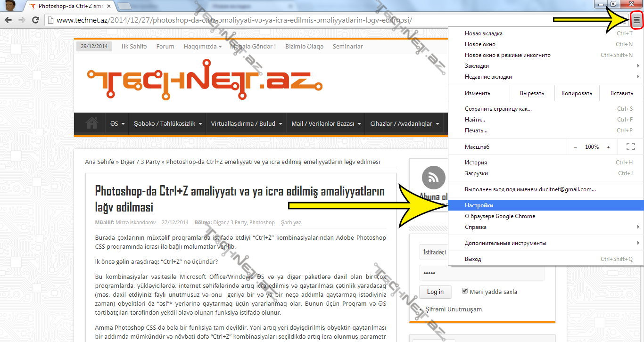
Task: Expand the 'Haqqımızda' dropdown menu
Action: tap(203, 47)
